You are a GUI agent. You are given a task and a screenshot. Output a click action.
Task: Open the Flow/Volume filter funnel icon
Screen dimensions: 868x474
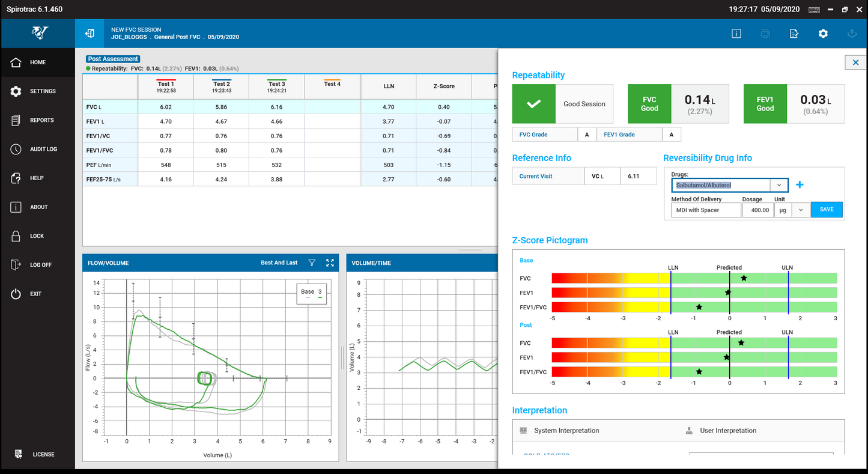click(312, 263)
